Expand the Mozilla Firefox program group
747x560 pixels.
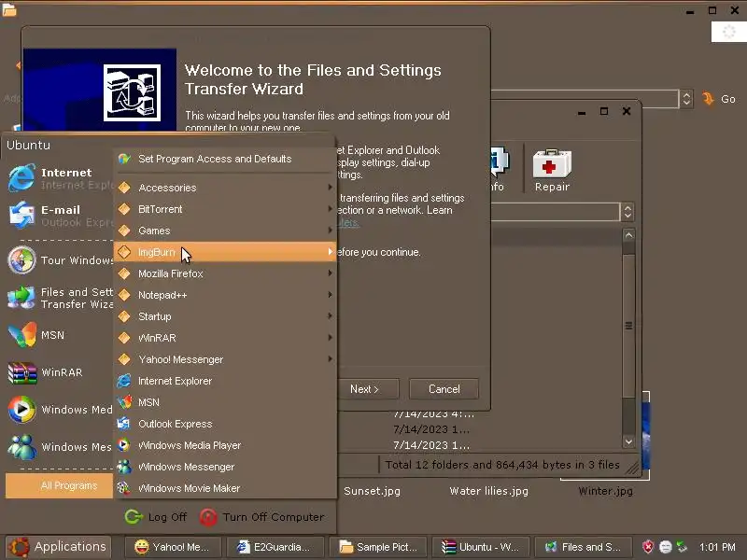[x=224, y=273]
